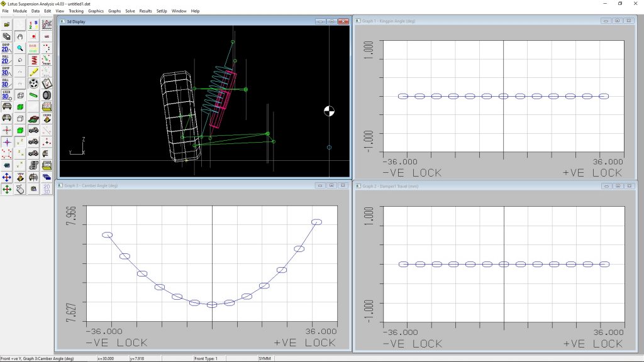
Task: Minimize the Graph 3 Camber Angle window
Action: pos(320,185)
